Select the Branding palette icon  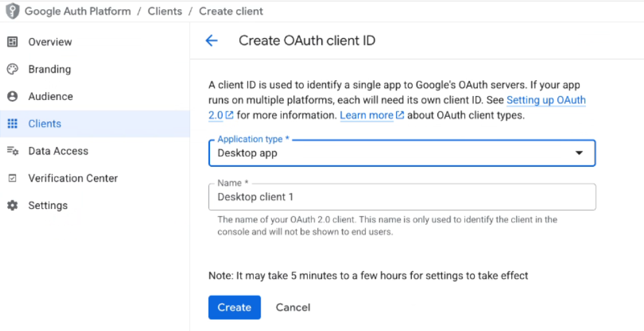[12, 69]
